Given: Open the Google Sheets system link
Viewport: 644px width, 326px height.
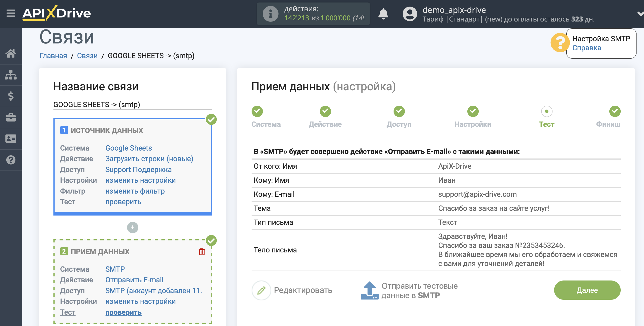Looking at the screenshot, I should click(128, 148).
